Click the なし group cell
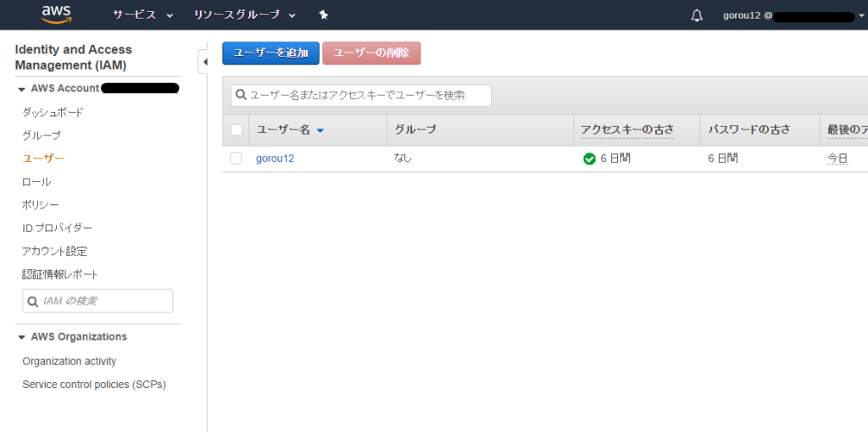868x432 pixels. (403, 158)
